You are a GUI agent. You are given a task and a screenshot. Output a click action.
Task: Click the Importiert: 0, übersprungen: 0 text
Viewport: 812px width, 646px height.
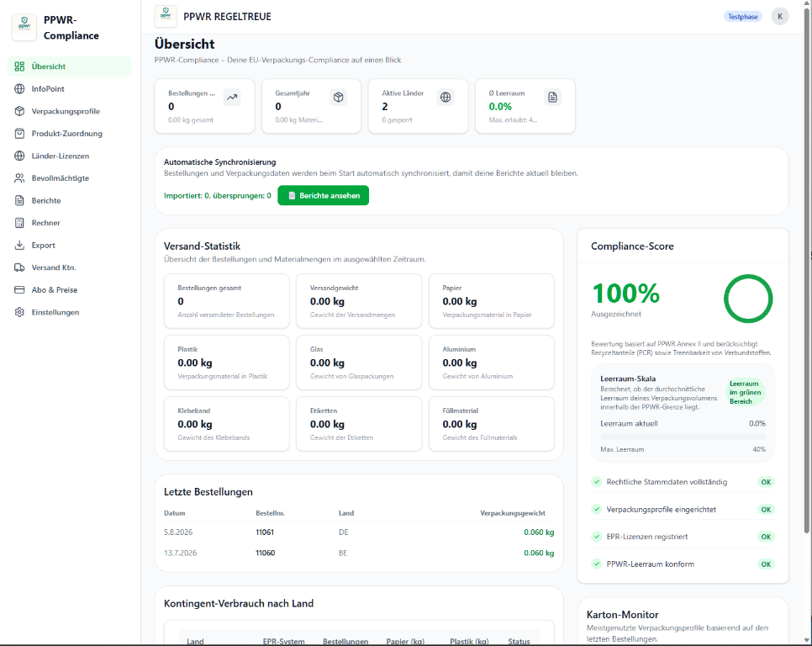[217, 195]
